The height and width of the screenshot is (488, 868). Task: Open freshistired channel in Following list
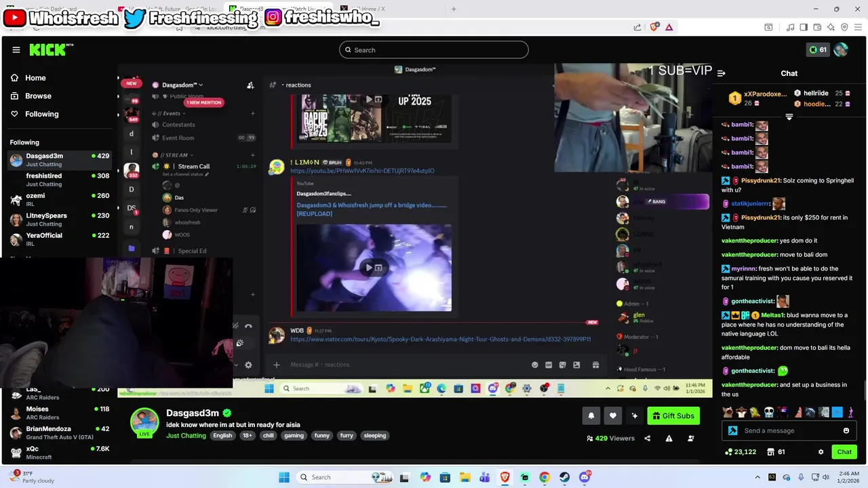click(x=60, y=180)
